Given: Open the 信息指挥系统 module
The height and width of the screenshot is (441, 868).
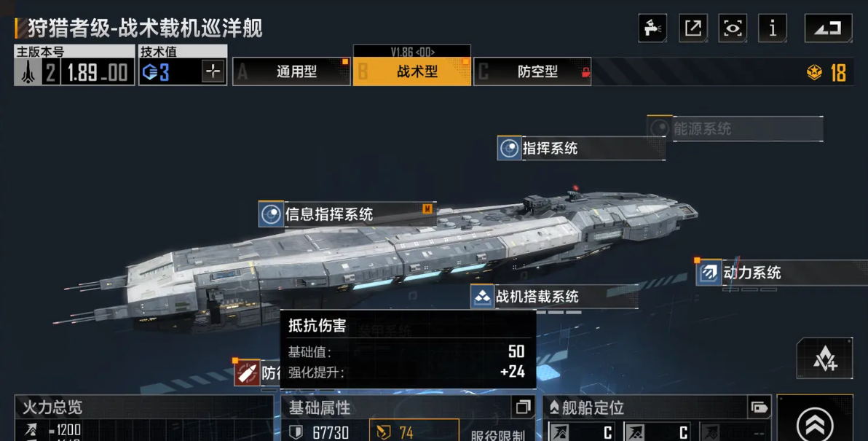Looking at the screenshot, I should point(347,214).
